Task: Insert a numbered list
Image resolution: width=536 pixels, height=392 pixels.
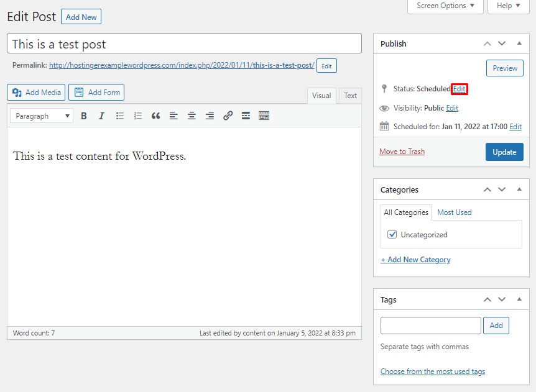Action: 138,116
